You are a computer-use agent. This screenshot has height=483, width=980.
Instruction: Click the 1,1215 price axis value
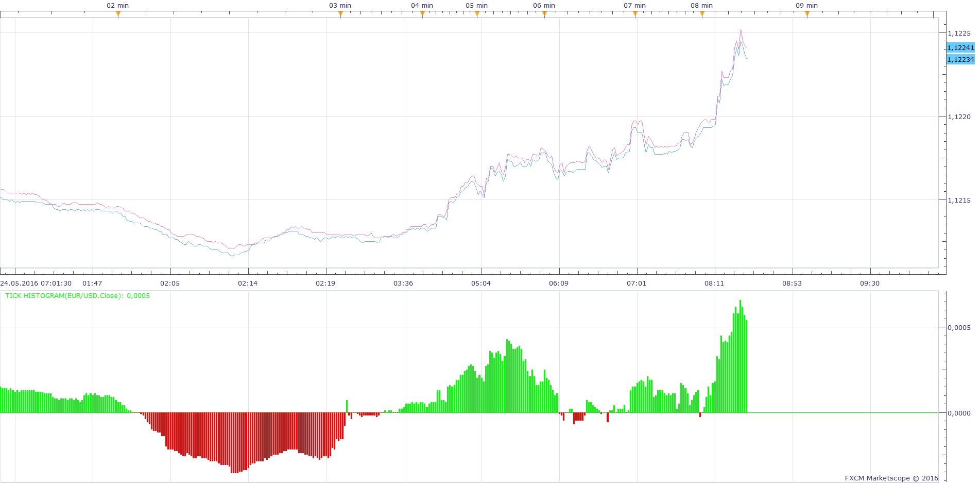click(x=959, y=201)
